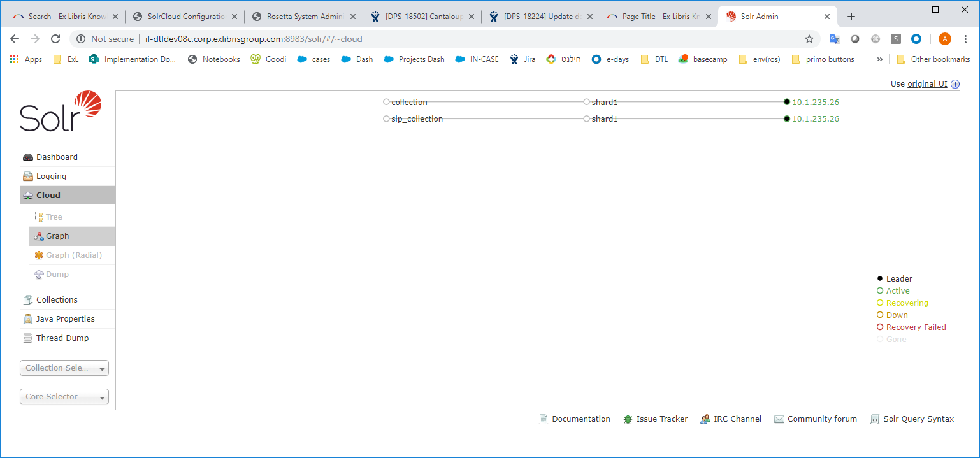Image resolution: width=980 pixels, height=458 pixels.
Task: Go to the Collections page
Action: pyautogui.click(x=57, y=300)
